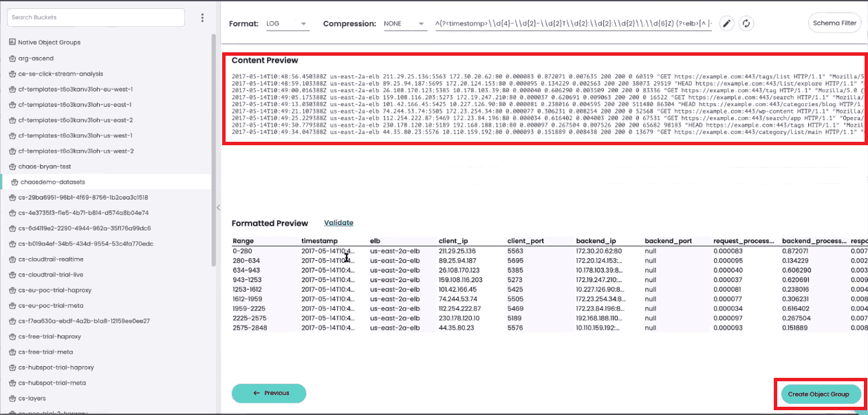Select the arg-ascend bucket
The image size is (868, 415).
tap(36, 58)
